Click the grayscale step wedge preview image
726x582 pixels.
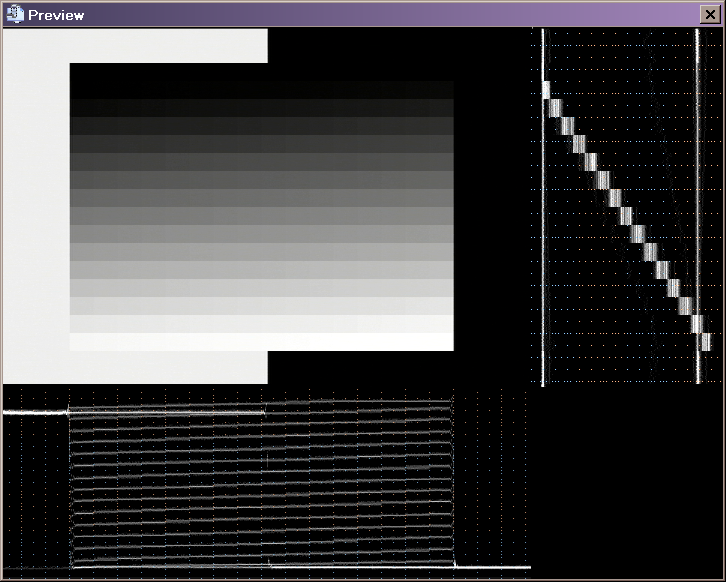point(262,207)
